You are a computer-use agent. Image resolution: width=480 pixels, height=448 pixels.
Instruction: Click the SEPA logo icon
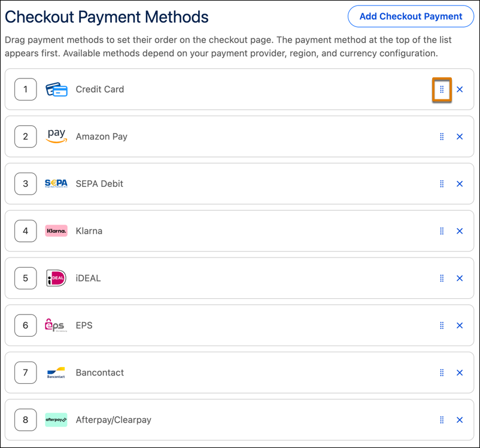point(56,183)
